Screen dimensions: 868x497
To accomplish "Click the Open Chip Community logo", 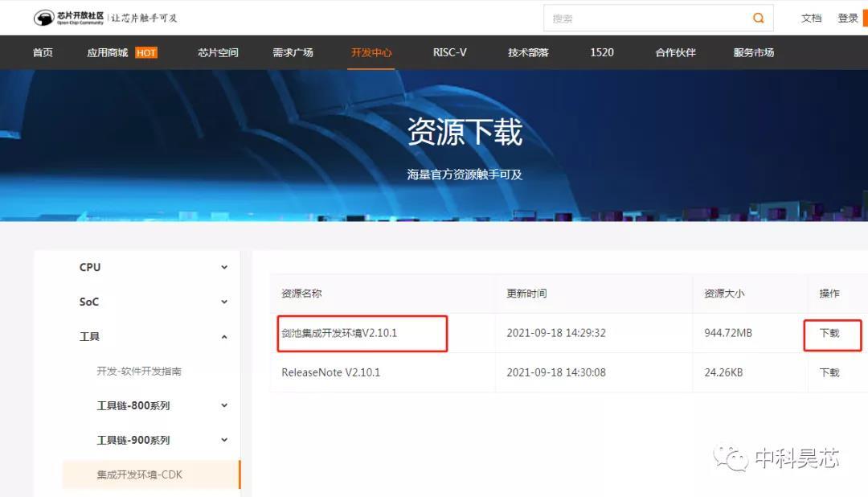I will click(x=68, y=18).
